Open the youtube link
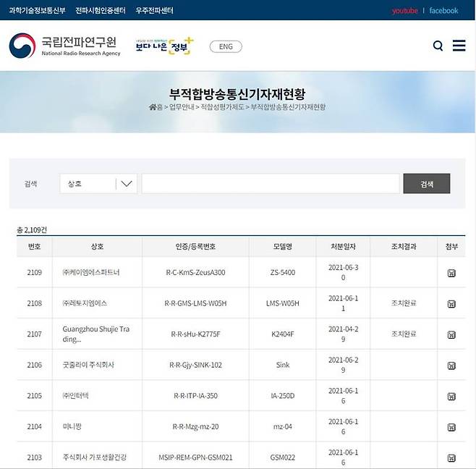 [x=405, y=11]
